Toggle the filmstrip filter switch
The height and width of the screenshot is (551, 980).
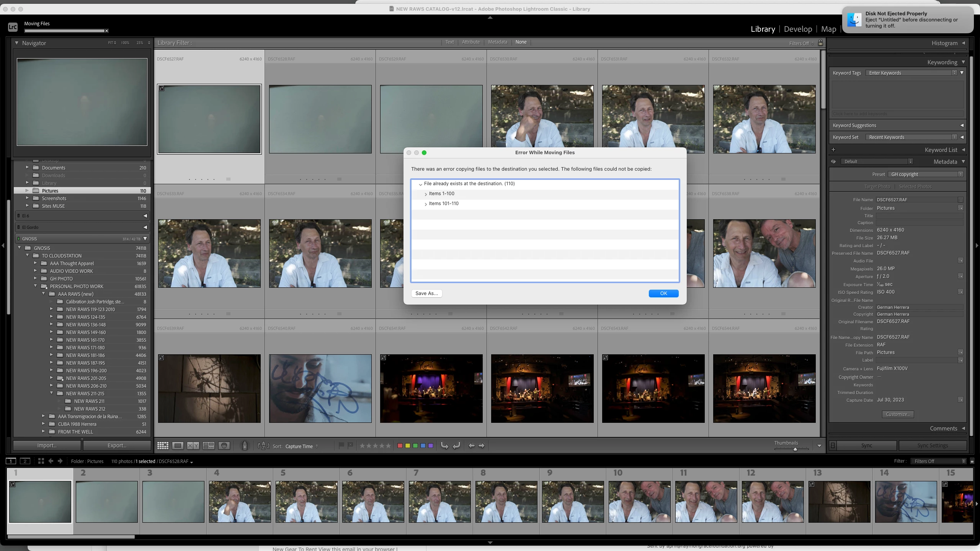coord(972,461)
